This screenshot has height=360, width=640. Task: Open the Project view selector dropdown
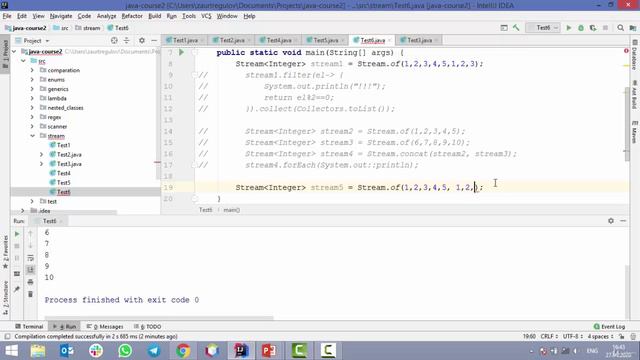[x=36, y=40]
